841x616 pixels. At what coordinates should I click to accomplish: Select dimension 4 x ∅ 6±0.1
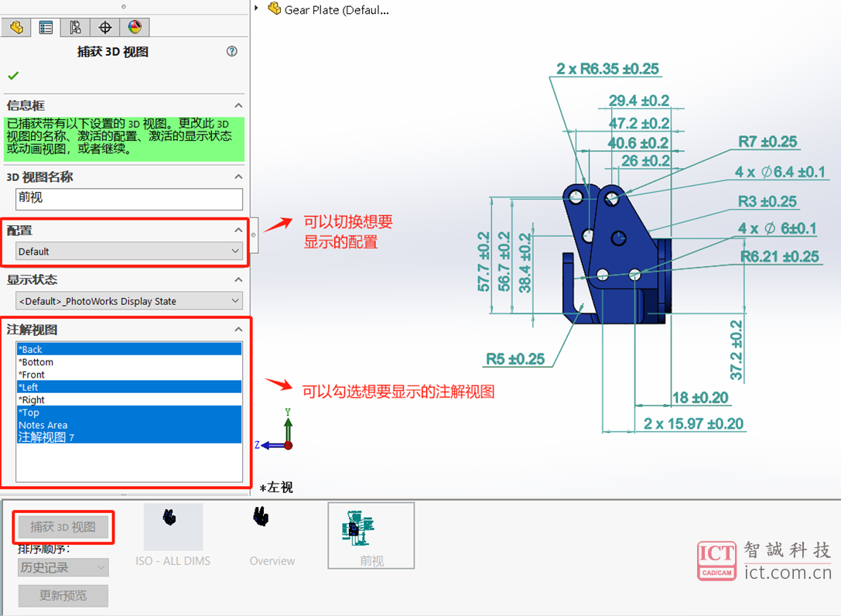pos(778,228)
